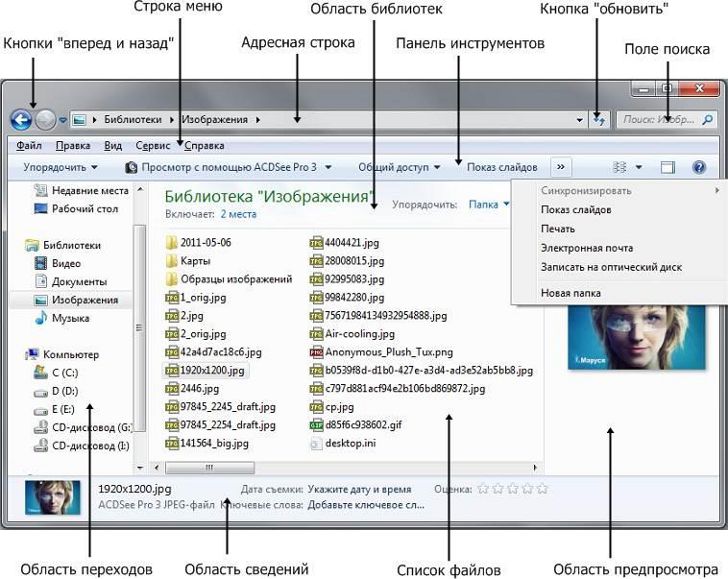
Task: Click Просмотр с помощью ACDSee Pro 3
Action: coord(228,167)
